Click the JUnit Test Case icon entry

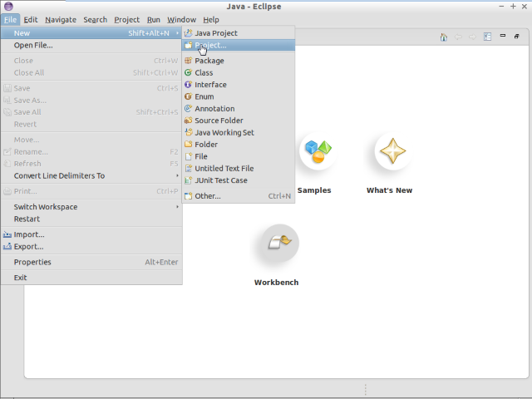[189, 180]
